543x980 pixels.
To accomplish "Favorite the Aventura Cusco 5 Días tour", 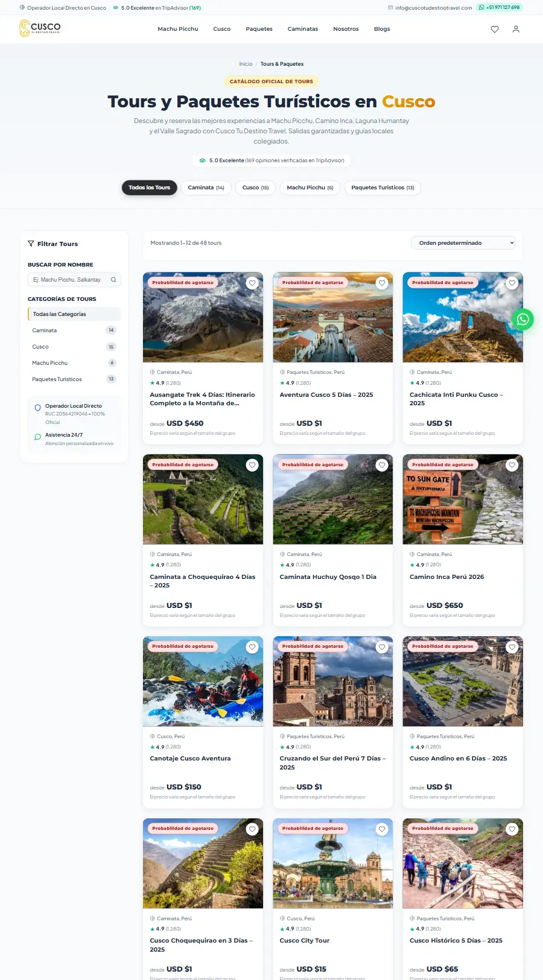I will 382,283.
